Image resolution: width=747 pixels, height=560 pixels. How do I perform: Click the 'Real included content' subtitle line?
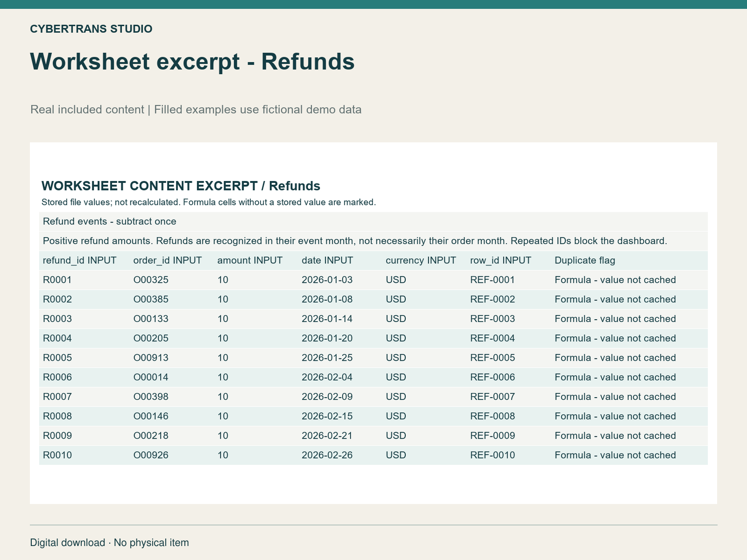tap(196, 110)
